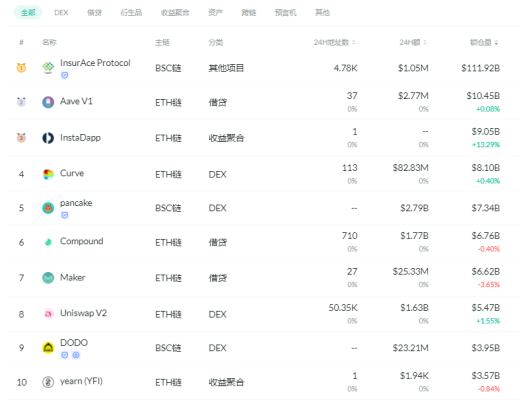Viewport: 520px width, 400px height.
Task: Open the Aave V1 project link
Action: click(76, 101)
